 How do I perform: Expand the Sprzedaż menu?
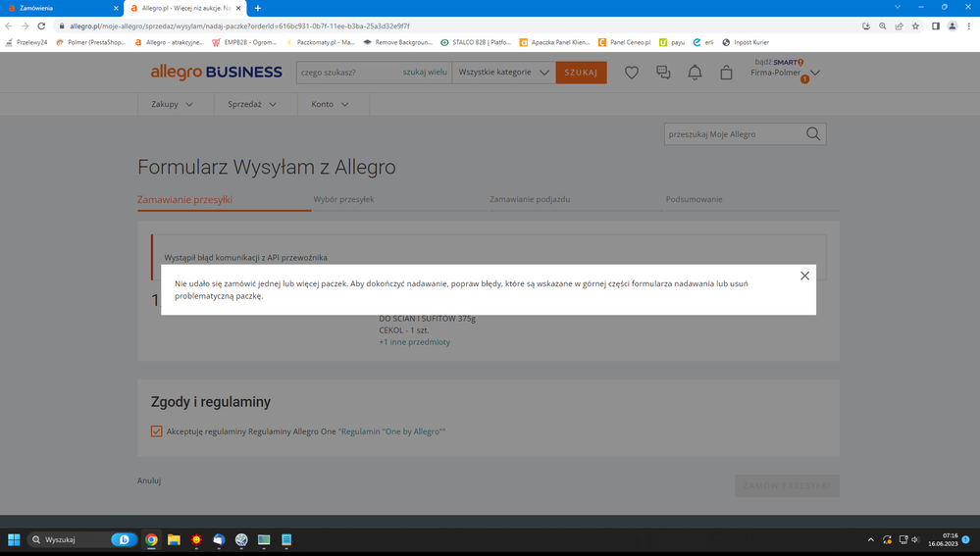(x=252, y=104)
